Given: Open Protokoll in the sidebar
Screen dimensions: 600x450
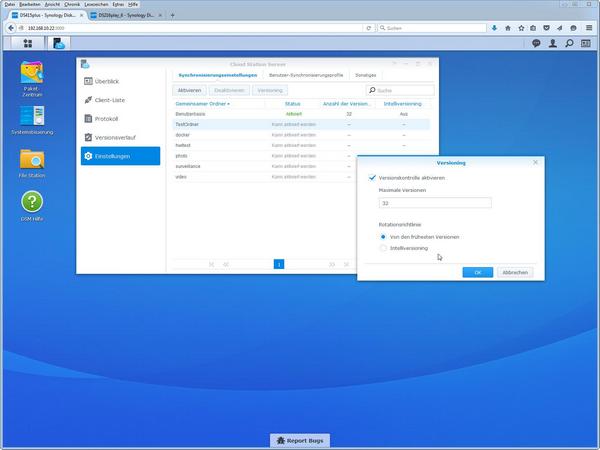Looking at the screenshot, I should coord(121,119).
